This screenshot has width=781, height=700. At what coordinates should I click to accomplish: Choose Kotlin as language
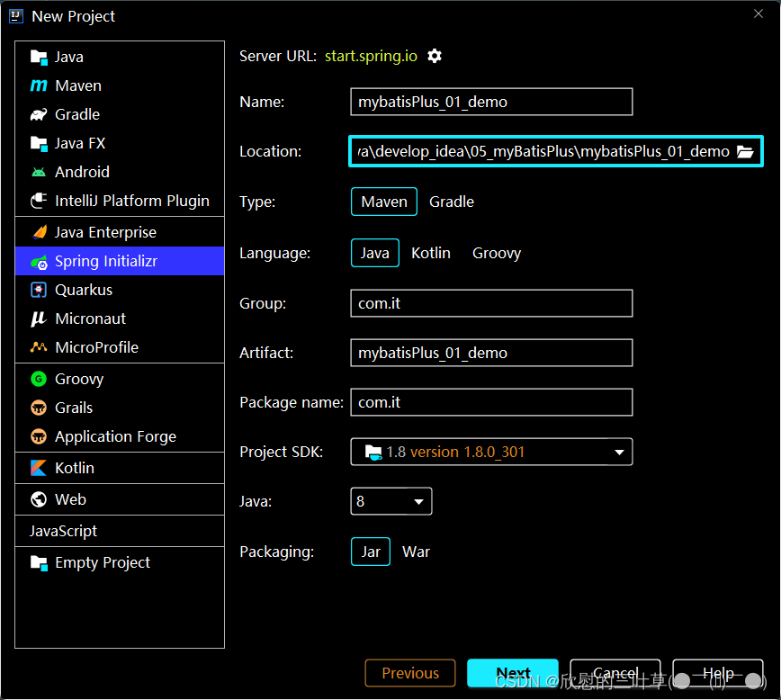pyautogui.click(x=431, y=253)
